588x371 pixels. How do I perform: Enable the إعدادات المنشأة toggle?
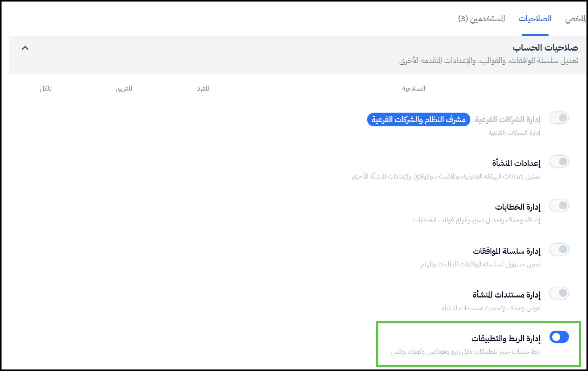(x=559, y=162)
